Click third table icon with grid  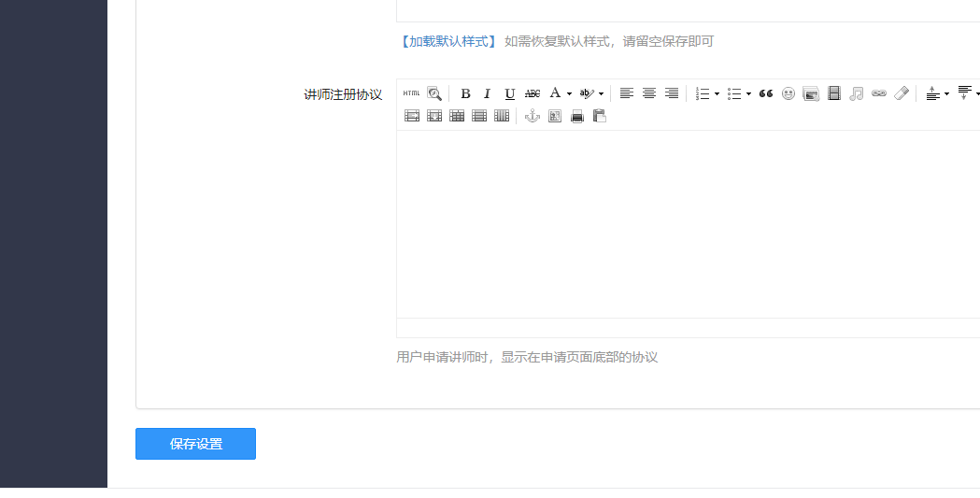[x=457, y=116]
